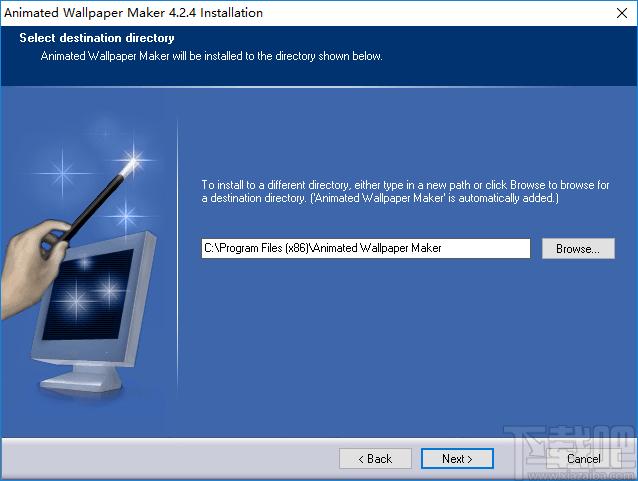Click the Browse... button
638x481 pixels.
[x=578, y=249]
